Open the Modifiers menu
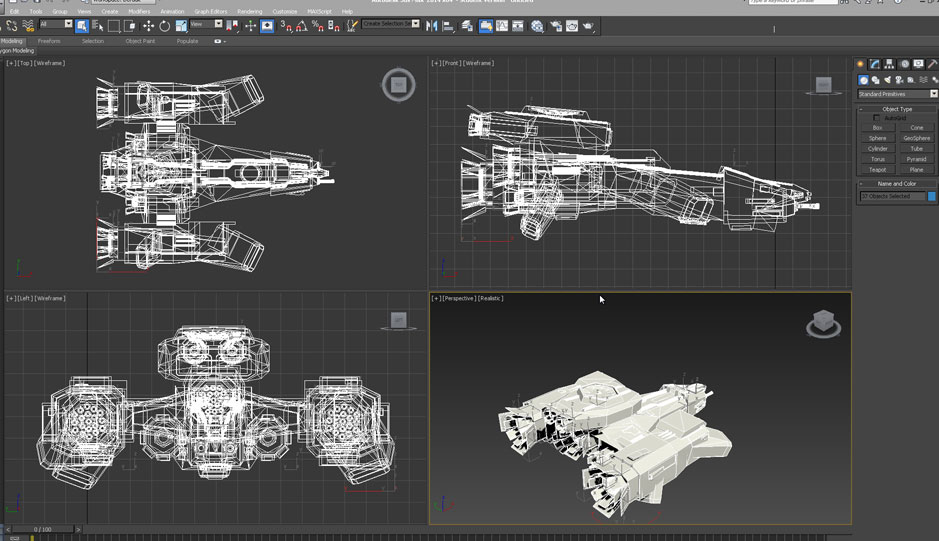This screenshot has width=939, height=541. point(140,11)
